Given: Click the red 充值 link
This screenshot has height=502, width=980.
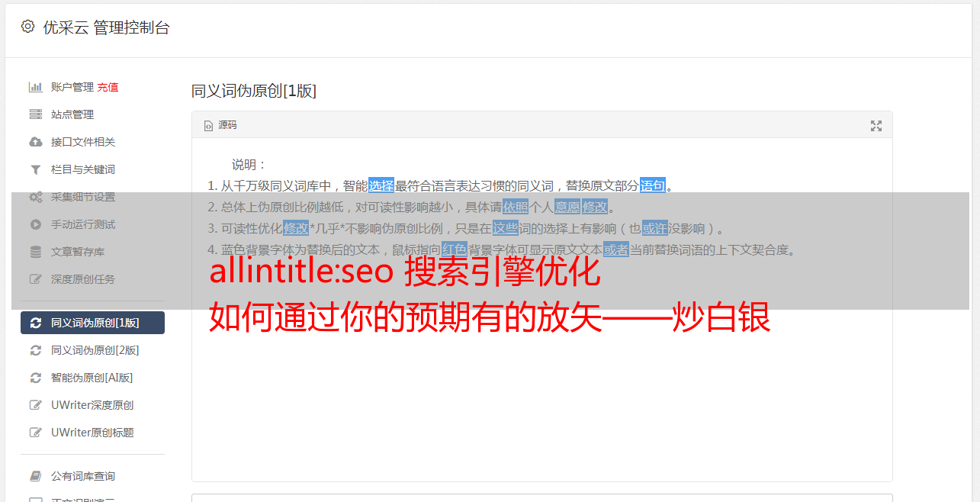Looking at the screenshot, I should pyautogui.click(x=108, y=87).
